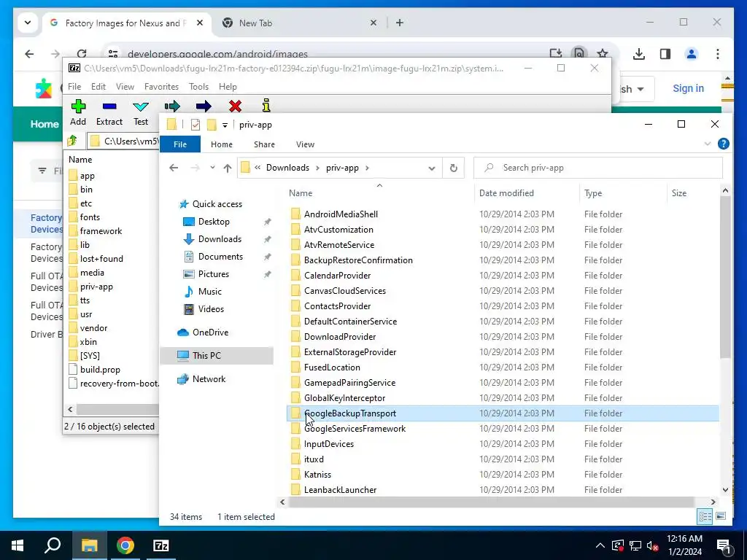Refresh the priv-app folder view
The height and width of the screenshot is (560, 747).
pyautogui.click(x=454, y=168)
